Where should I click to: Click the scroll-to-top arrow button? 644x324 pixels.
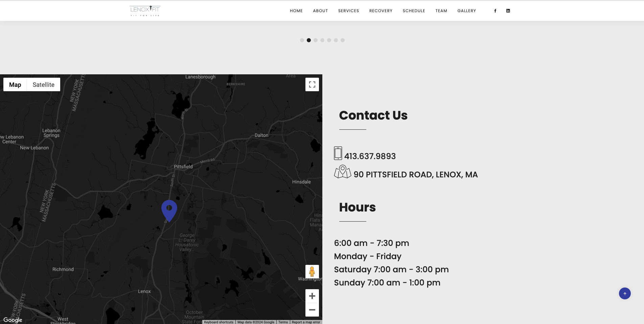click(x=625, y=294)
